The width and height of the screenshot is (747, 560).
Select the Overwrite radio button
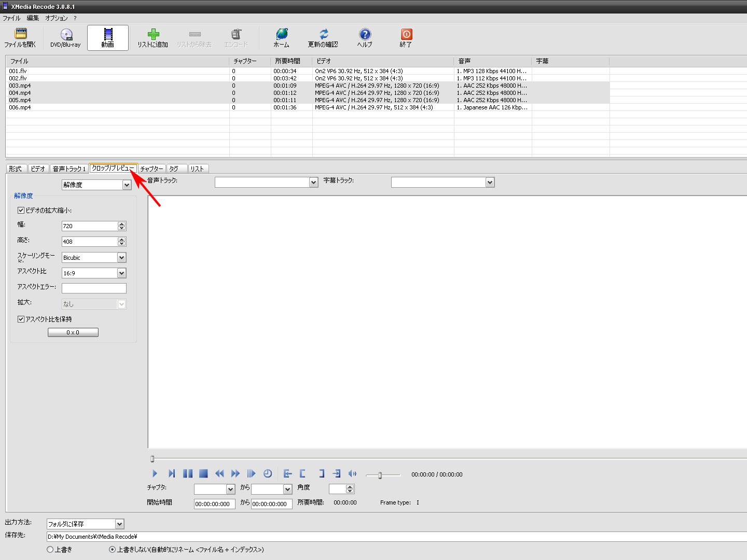pos(50,550)
